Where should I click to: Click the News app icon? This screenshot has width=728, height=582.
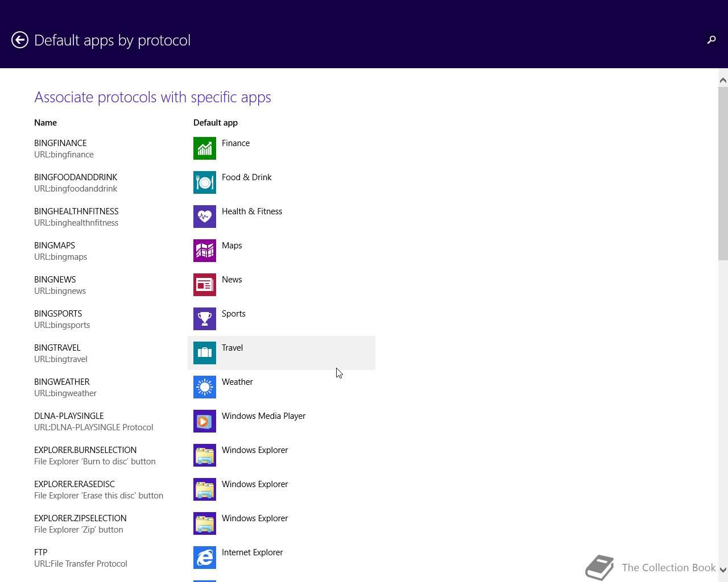(x=205, y=285)
